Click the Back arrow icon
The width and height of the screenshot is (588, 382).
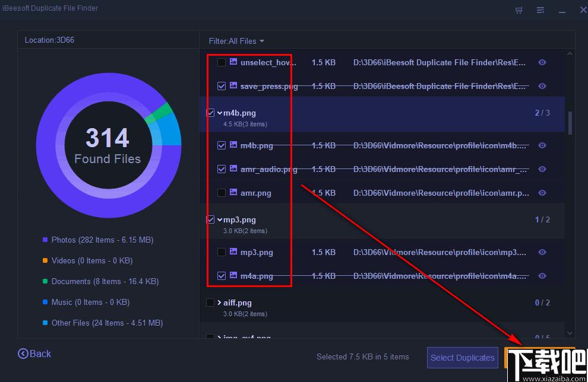click(23, 354)
